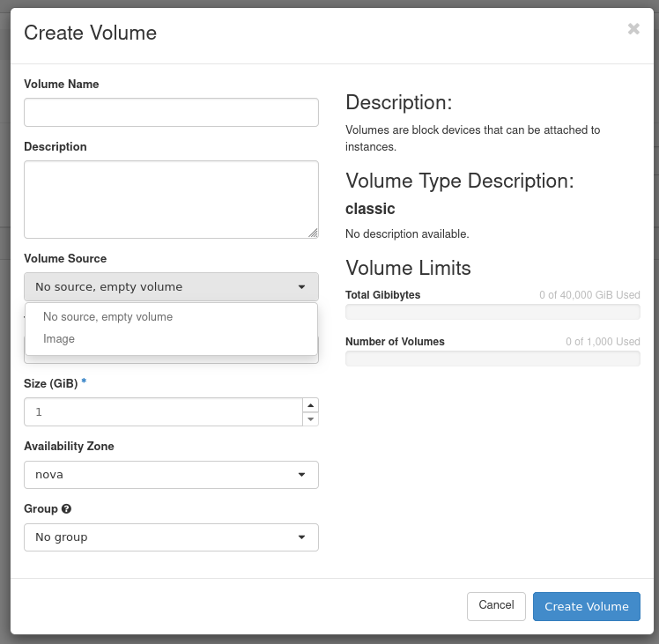Click the Volume Name field label
This screenshot has height=644, width=659.
point(62,85)
